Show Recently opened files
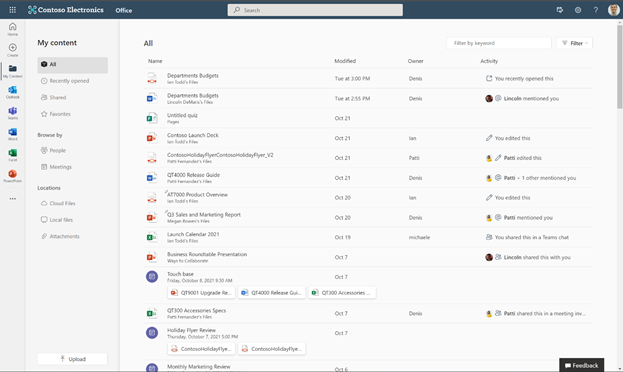623x372 pixels. point(65,81)
